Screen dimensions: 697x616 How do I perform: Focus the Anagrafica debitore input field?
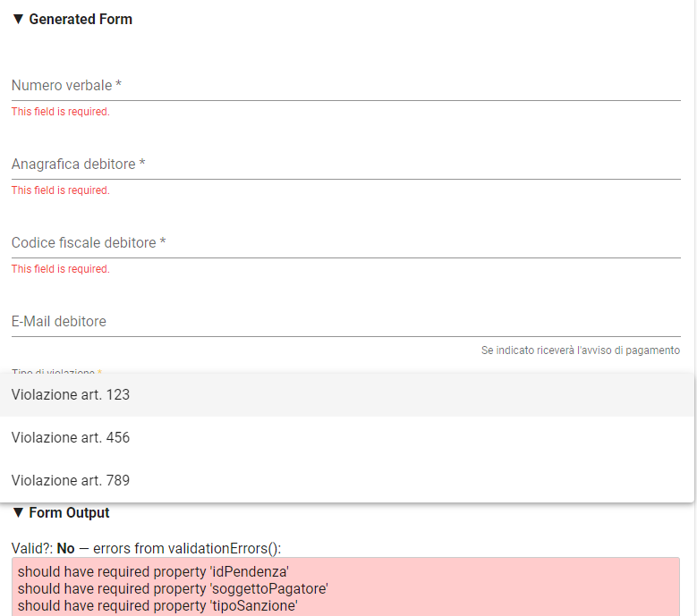pyautogui.click(x=346, y=165)
